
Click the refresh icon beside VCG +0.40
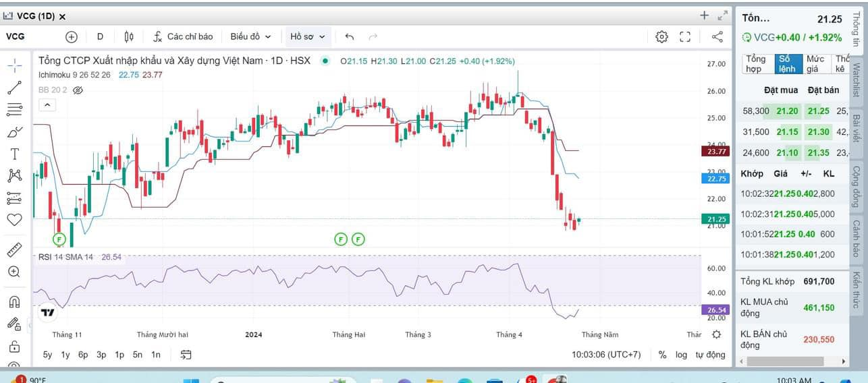(746, 38)
